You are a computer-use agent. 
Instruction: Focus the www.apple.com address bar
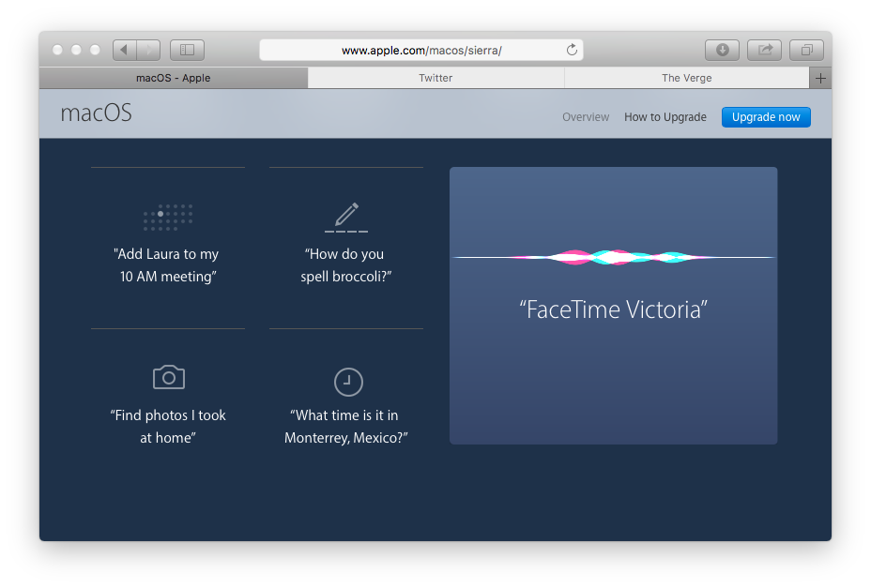(x=421, y=50)
